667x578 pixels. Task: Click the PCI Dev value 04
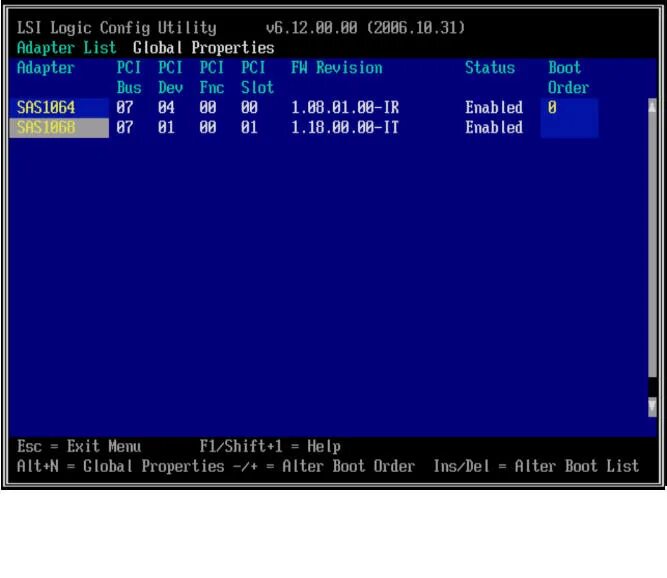[x=166, y=108]
